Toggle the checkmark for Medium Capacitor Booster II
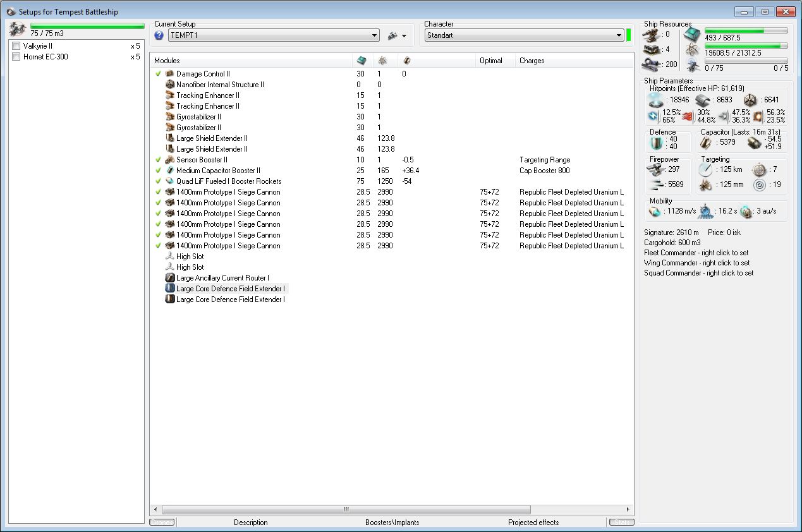 tap(159, 171)
